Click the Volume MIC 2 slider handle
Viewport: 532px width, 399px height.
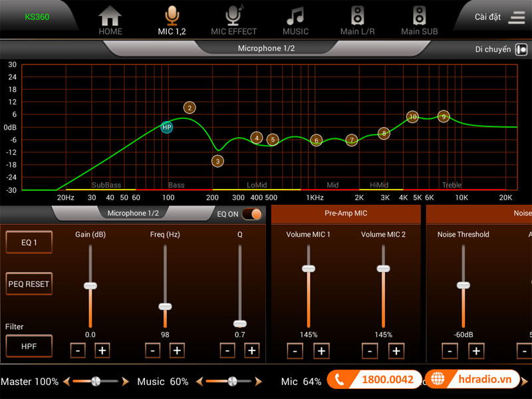coord(383,269)
